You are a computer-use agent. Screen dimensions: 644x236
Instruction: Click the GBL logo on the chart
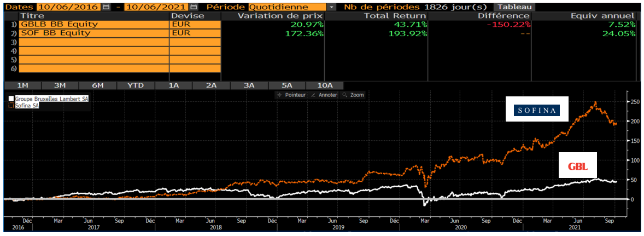pyautogui.click(x=577, y=166)
